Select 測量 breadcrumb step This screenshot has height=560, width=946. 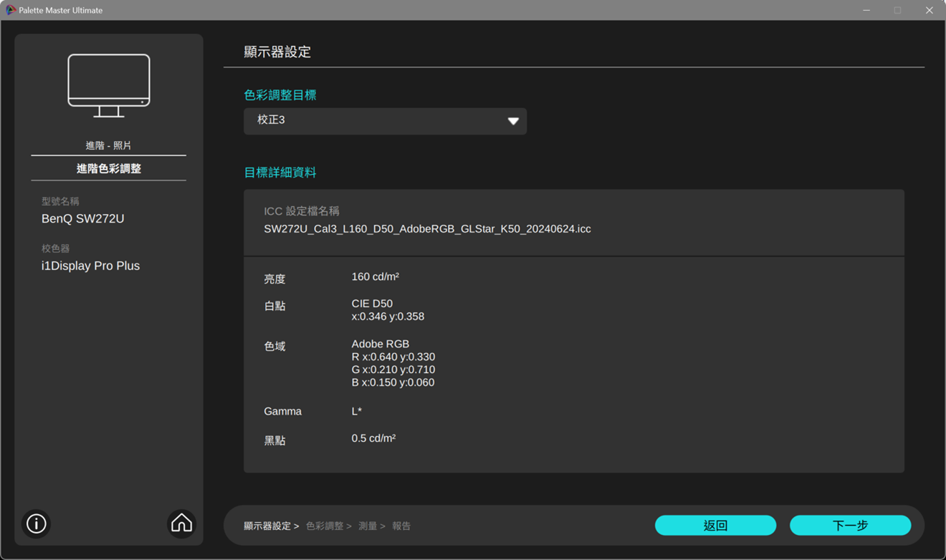click(368, 526)
